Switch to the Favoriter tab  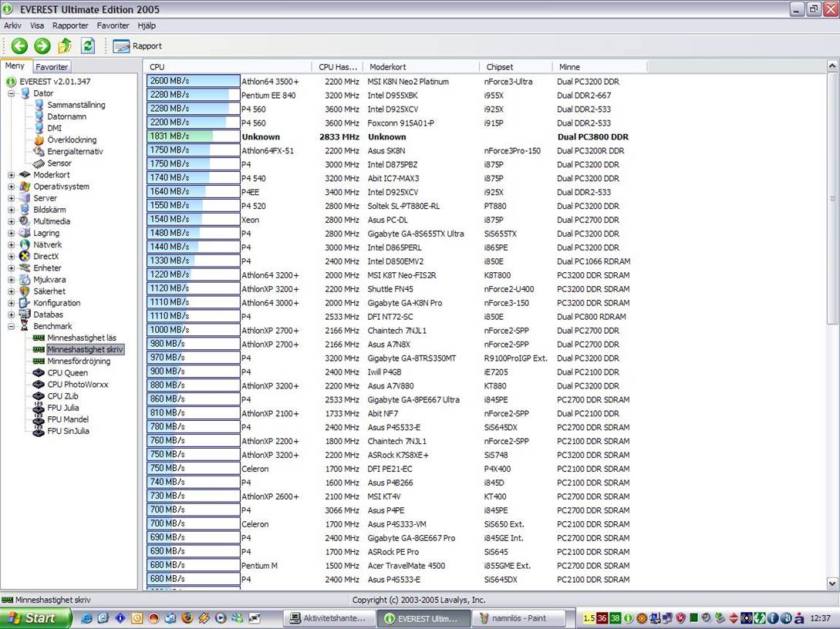click(52, 67)
